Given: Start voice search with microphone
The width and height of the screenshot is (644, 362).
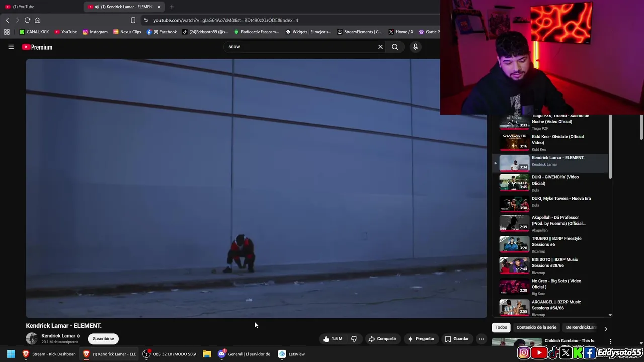Looking at the screenshot, I should click(x=415, y=47).
